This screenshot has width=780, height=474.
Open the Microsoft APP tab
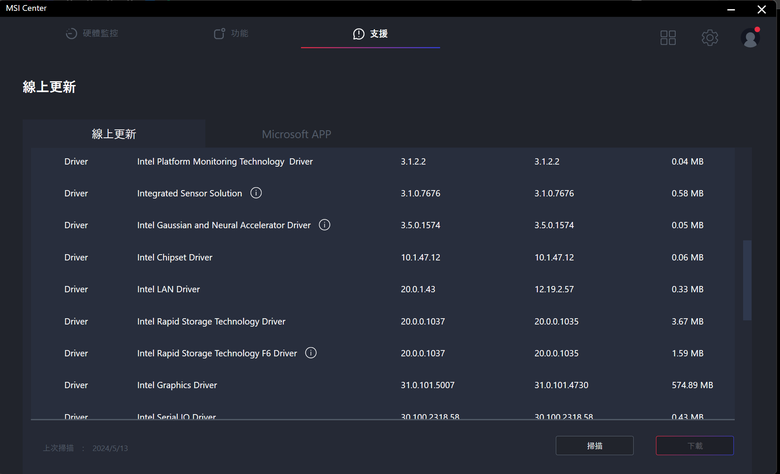click(x=296, y=134)
